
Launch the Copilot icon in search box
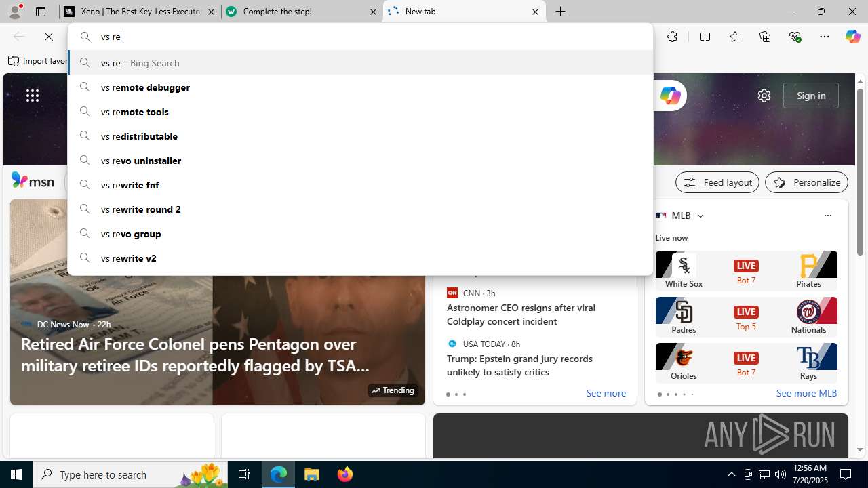pos(670,96)
